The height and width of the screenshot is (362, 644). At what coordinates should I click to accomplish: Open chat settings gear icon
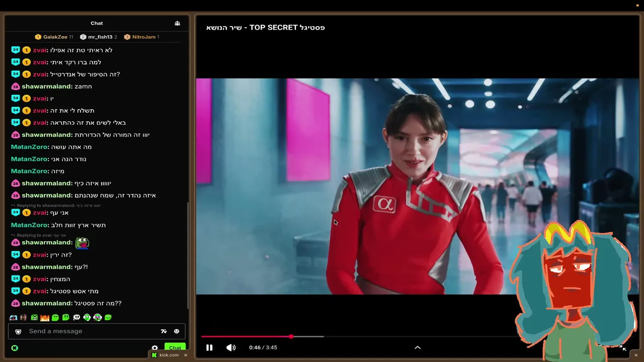(154, 348)
